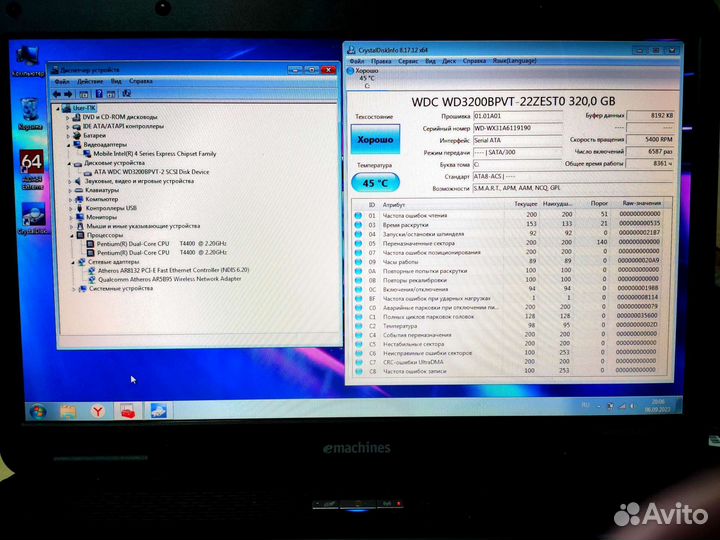720x540 pixels.
Task: Click the clock in the taskbar
Action: [658, 405]
